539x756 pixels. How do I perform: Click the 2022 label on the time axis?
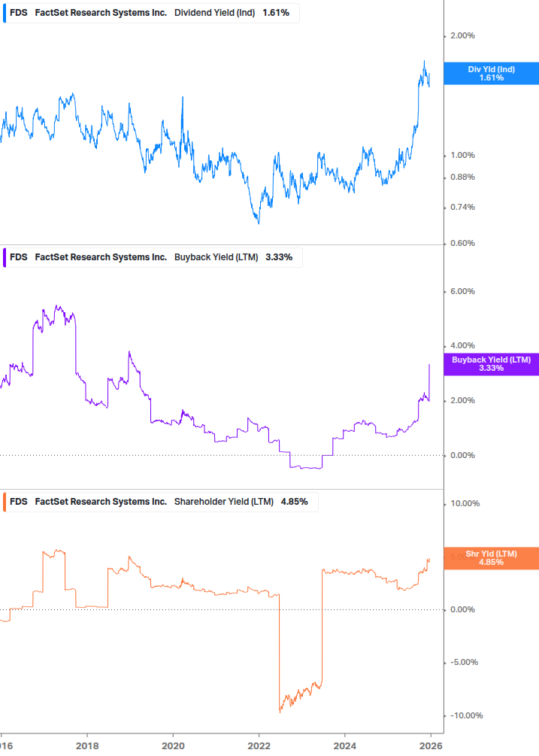click(259, 746)
